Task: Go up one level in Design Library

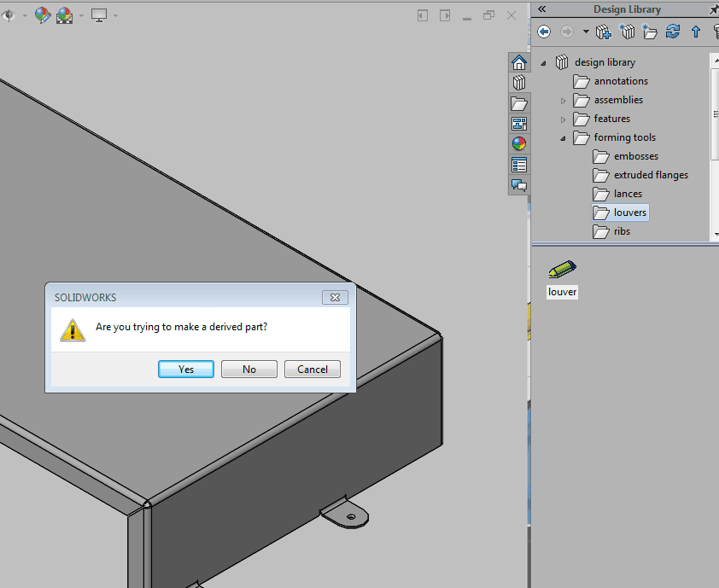Action: (695, 32)
